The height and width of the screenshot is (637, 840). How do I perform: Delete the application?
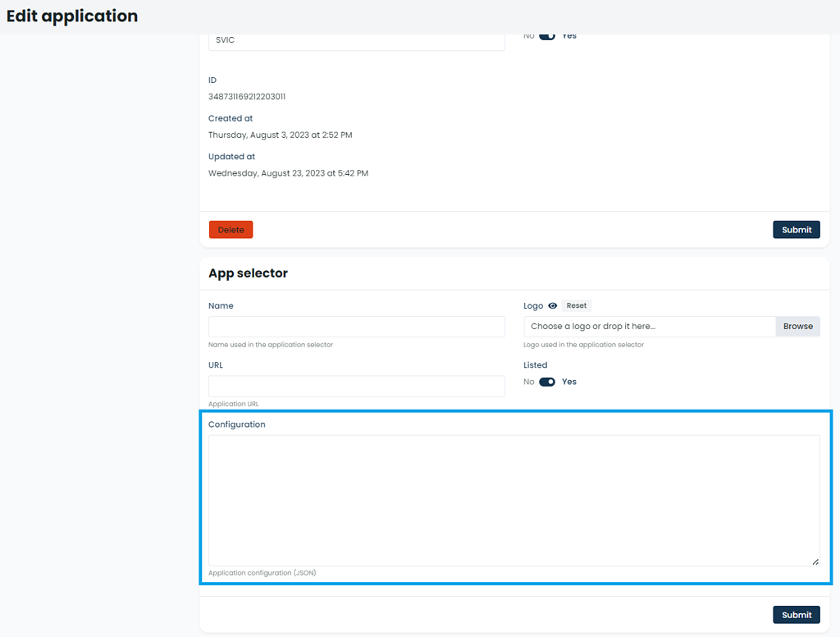pyautogui.click(x=231, y=229)
